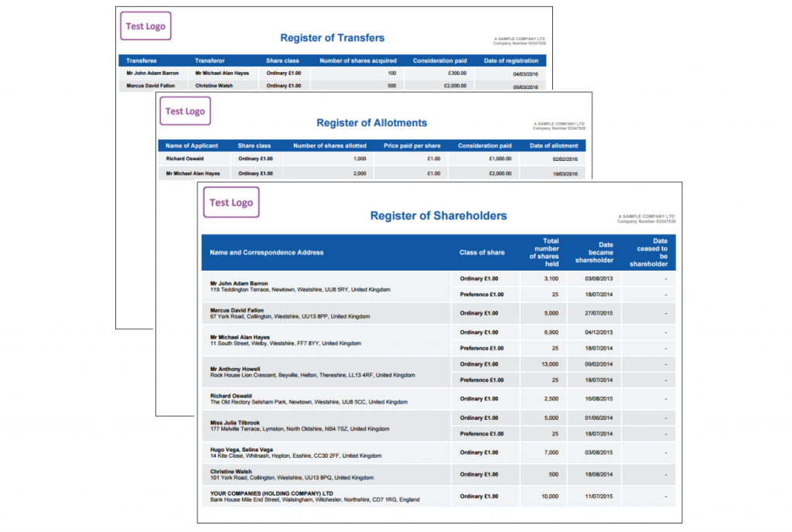Image resolution: width=792 pixels, height=532 pixels.
Task: Click the Class of share column header
Action: pos(482,252)
